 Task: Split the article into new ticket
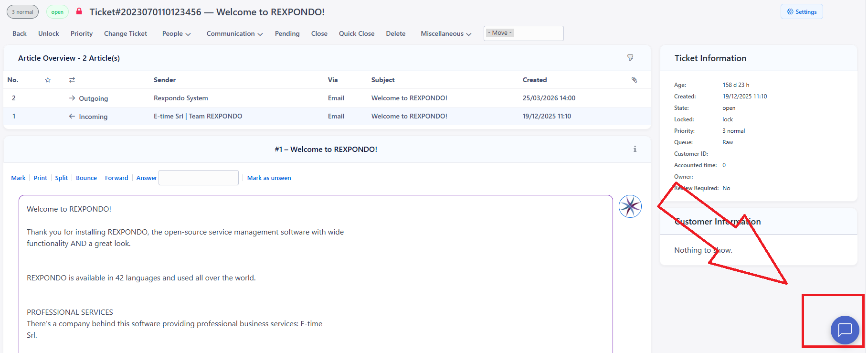coord(62,178)
